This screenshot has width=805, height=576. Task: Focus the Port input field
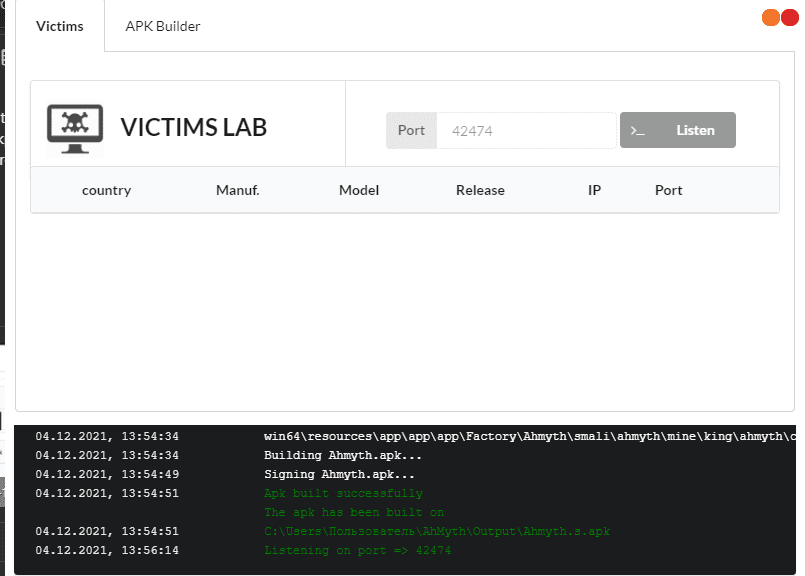(526, 131)
